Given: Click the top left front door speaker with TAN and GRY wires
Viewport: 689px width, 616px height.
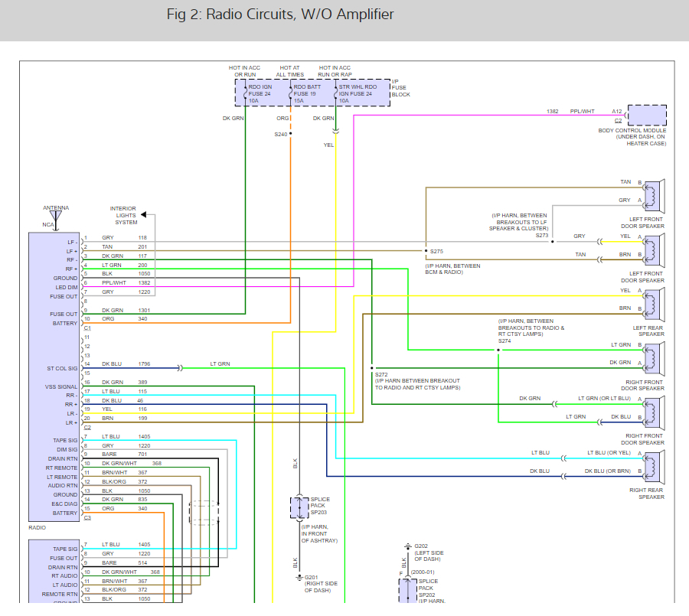Looking at the screenshot, I should [655, 196].
